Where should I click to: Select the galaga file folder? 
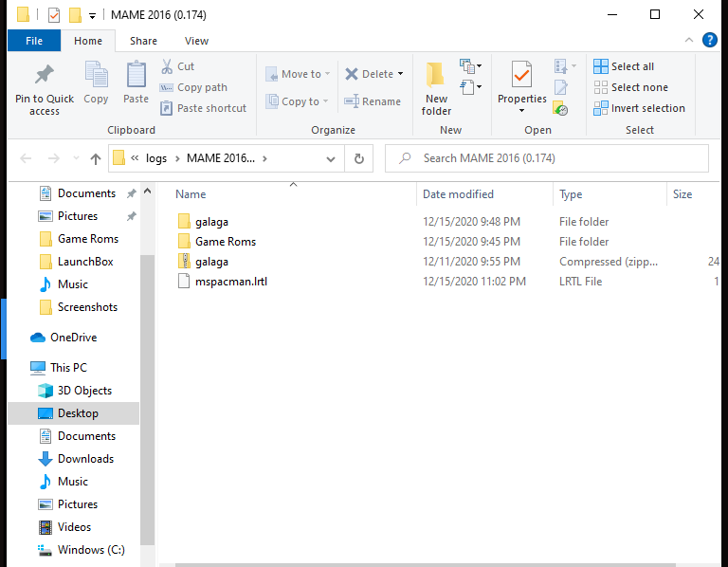pos(211,222)
